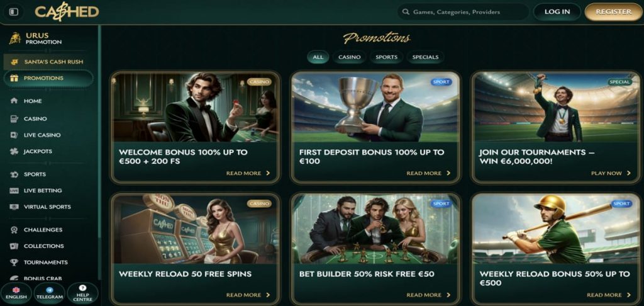
Task: Open Jackpots via the clover icon
Action: click(14, 151)
